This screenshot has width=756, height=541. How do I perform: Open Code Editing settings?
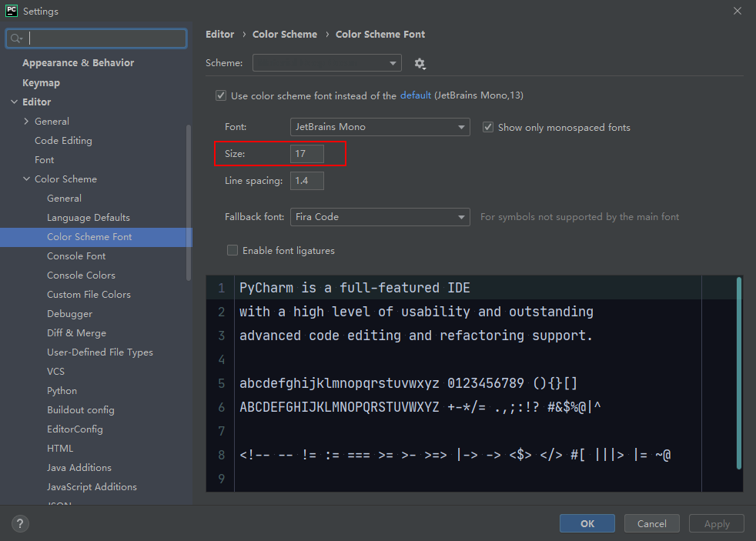point(63,141)
